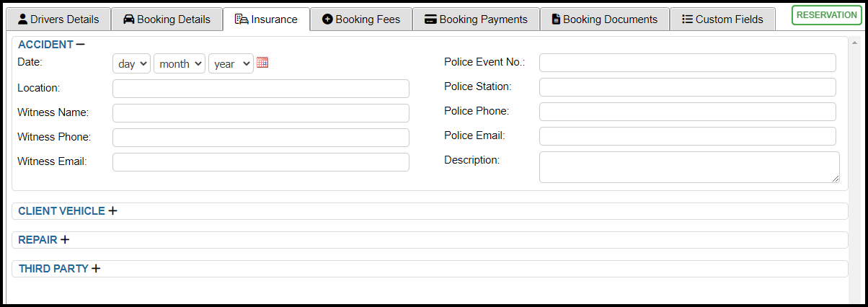
Task: Go to Booking Fees tab
Action: 361,19
